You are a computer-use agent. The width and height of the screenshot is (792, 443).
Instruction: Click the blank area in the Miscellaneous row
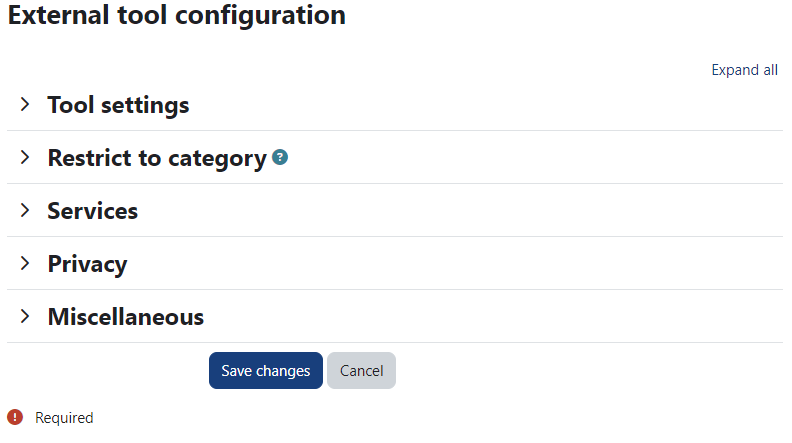493,317
